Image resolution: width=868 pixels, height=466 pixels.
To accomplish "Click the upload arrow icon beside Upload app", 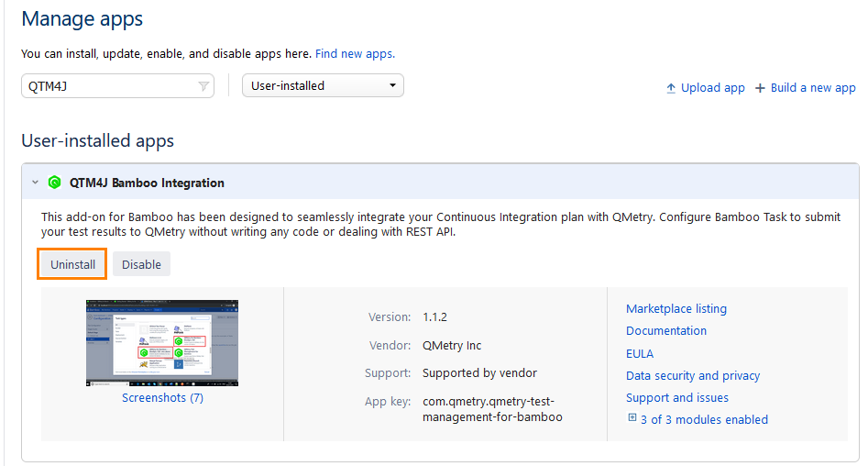I will (671, 88).
